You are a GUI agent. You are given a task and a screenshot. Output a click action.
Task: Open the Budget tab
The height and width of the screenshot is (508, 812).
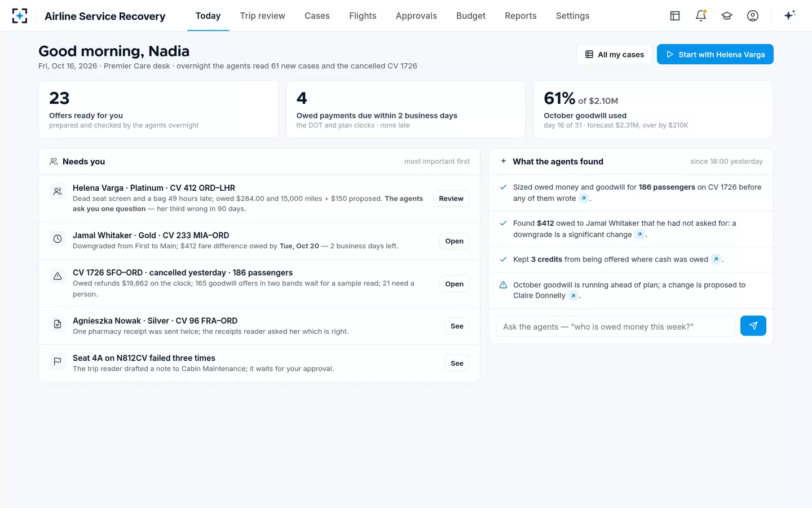click(x=471, y=16)
